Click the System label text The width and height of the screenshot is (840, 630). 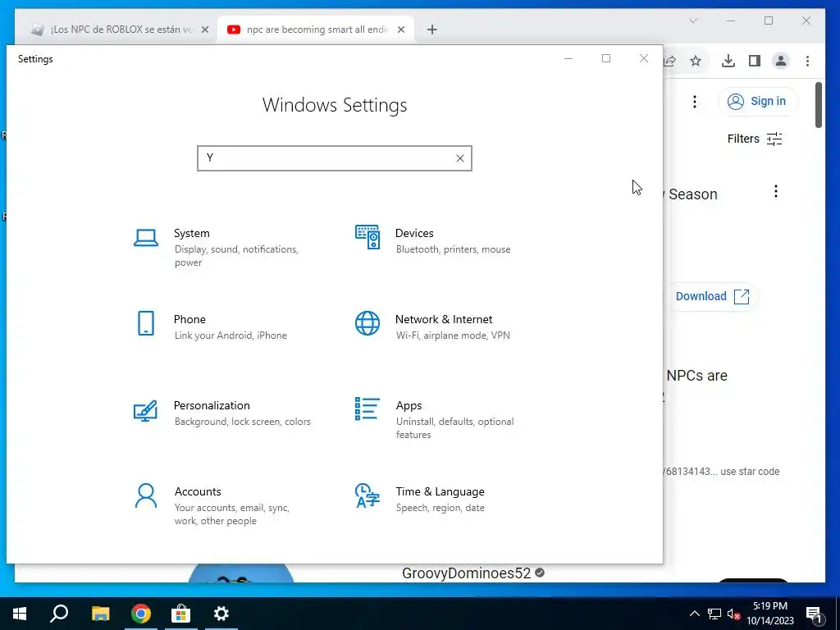[192, 233]
